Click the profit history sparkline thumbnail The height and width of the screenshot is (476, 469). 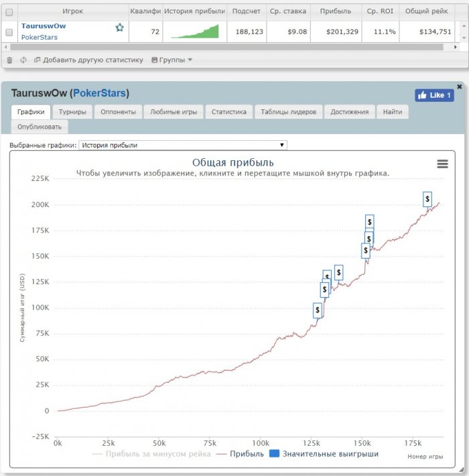pos(195,32)
